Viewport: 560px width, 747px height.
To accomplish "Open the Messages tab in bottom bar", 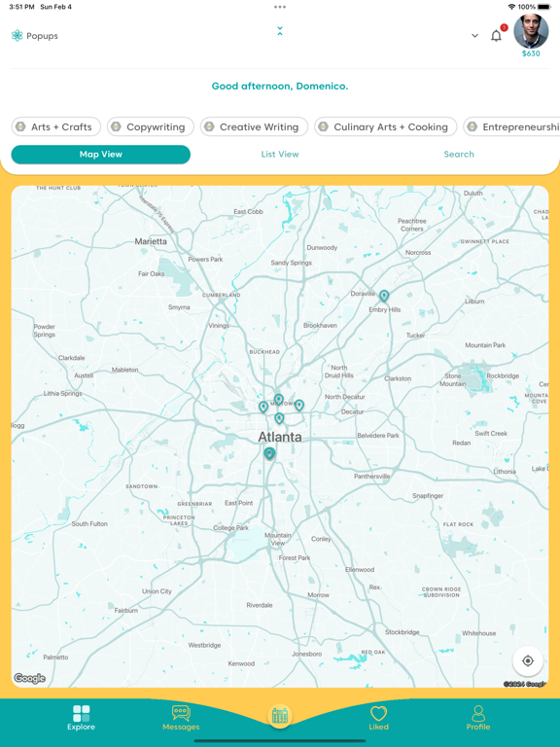I will [181, 718].
